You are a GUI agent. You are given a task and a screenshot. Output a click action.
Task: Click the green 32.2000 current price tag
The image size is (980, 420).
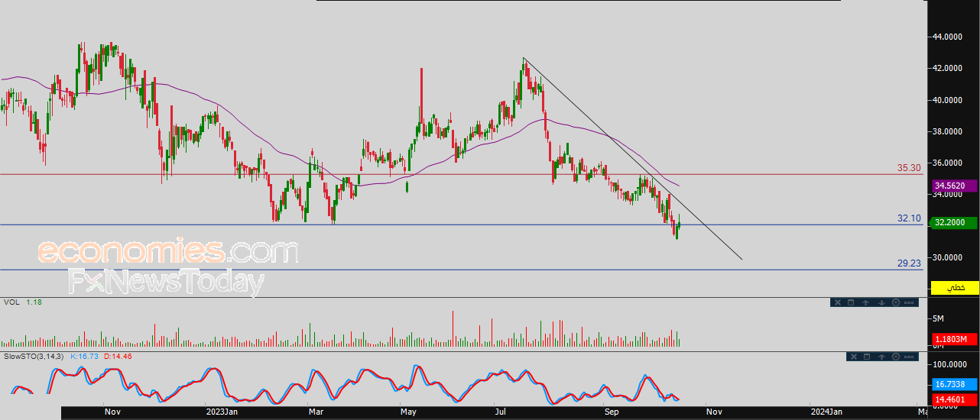[955, 222]
